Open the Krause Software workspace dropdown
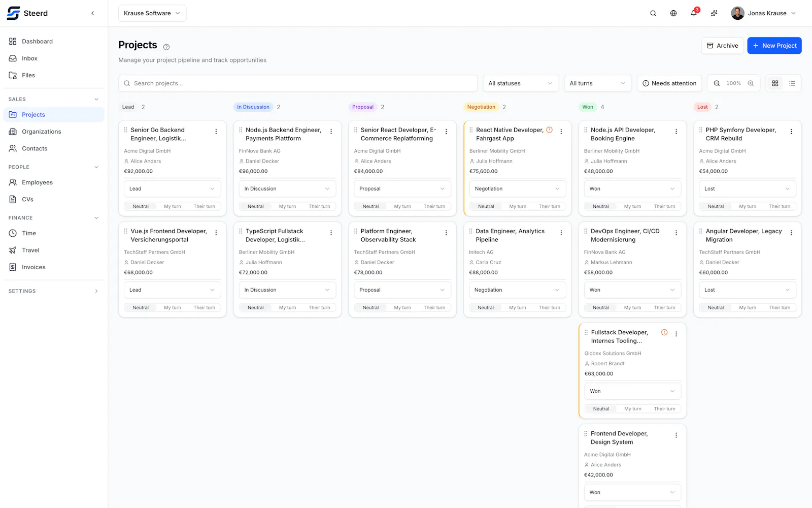 pyautogui.click(x=152, y=13)
